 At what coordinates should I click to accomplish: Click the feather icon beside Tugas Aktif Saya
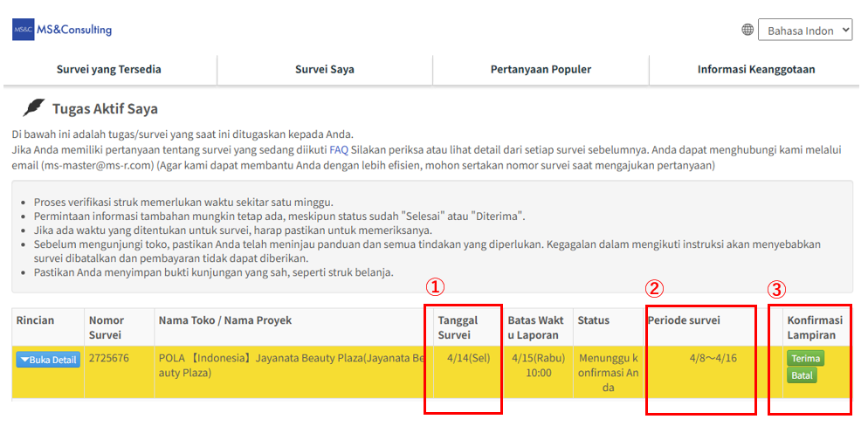click(x=33, y=108)
